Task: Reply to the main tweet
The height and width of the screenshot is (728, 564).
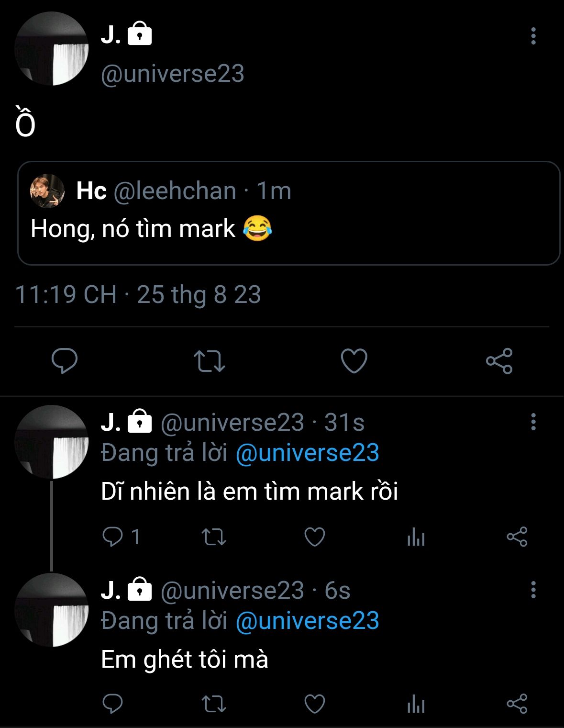Action: (x=64, y=361)
